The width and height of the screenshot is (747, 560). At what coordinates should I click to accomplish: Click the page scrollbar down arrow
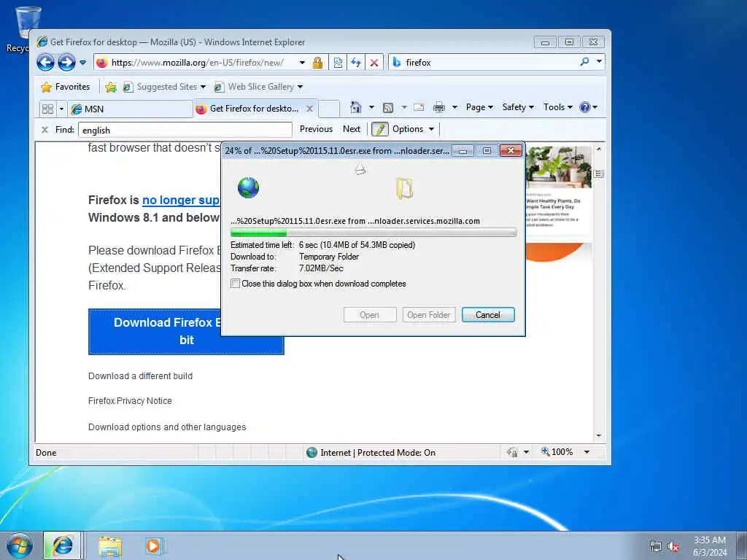point(599,436)
